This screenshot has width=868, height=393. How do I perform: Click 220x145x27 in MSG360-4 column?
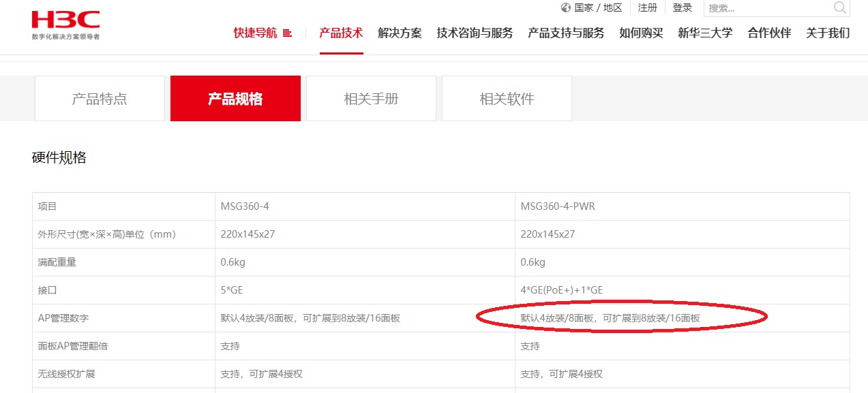coord(248,234)
